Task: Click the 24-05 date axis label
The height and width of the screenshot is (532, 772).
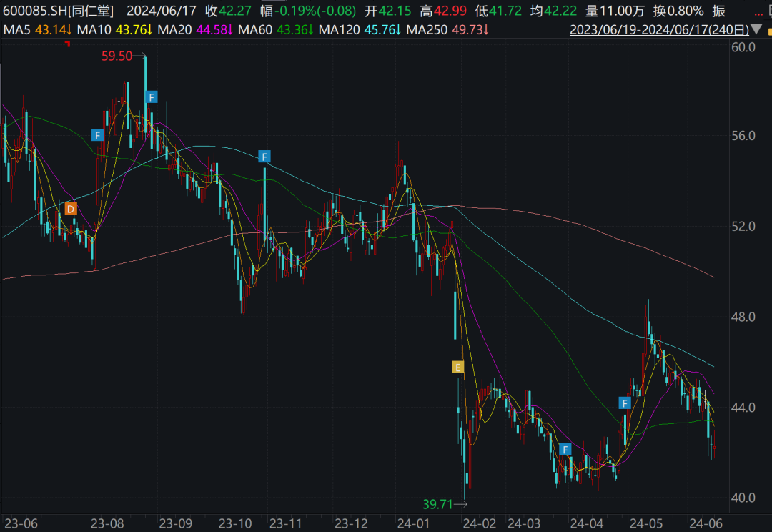Action: click(646, 523)
